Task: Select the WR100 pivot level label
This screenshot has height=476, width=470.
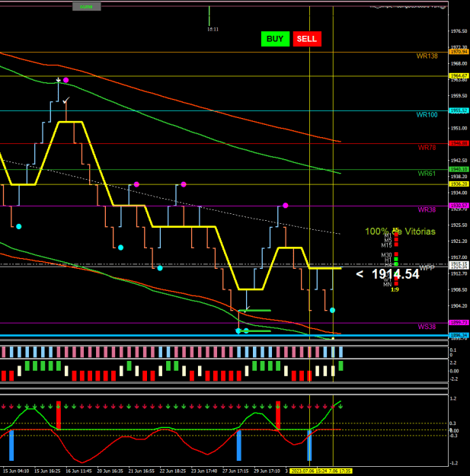Action: (x=427, y=115)
